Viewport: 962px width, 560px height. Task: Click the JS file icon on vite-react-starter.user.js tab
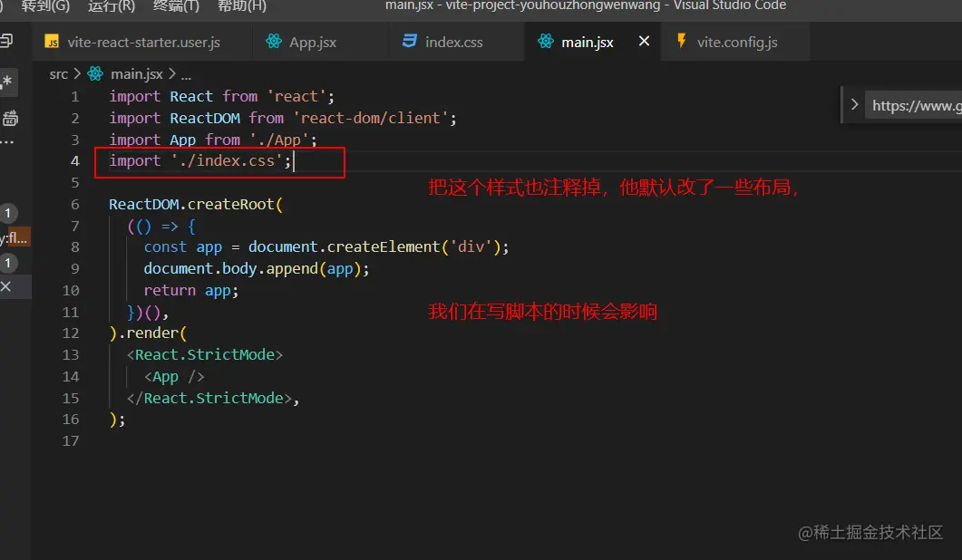53,42
